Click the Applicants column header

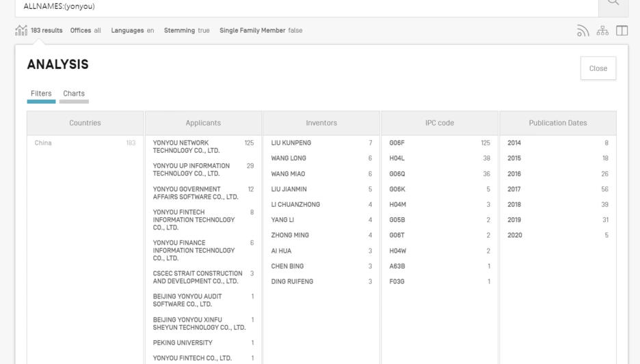(203, 123)
